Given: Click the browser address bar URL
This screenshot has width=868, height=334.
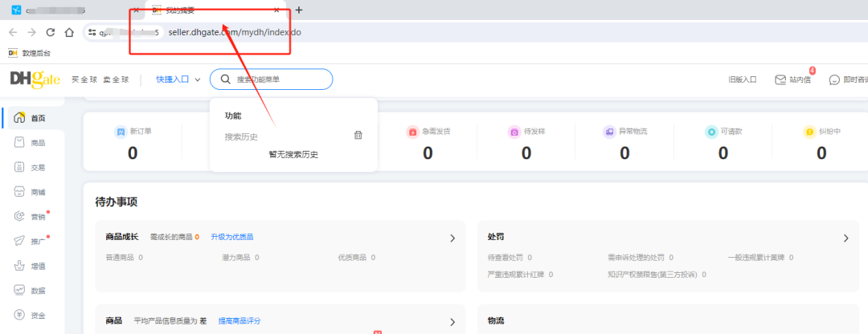Looking at the screenshot, I should click(235, 32).
